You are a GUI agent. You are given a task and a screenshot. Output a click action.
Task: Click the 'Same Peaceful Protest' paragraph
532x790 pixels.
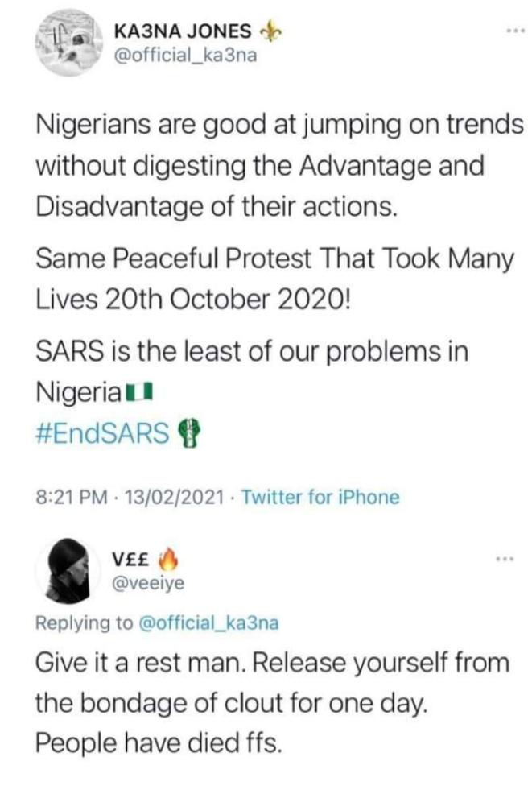[274, 280]
